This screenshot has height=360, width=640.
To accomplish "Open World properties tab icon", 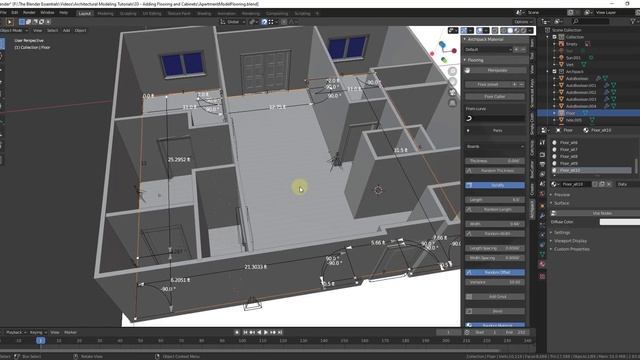I will [x=542, y=194].
